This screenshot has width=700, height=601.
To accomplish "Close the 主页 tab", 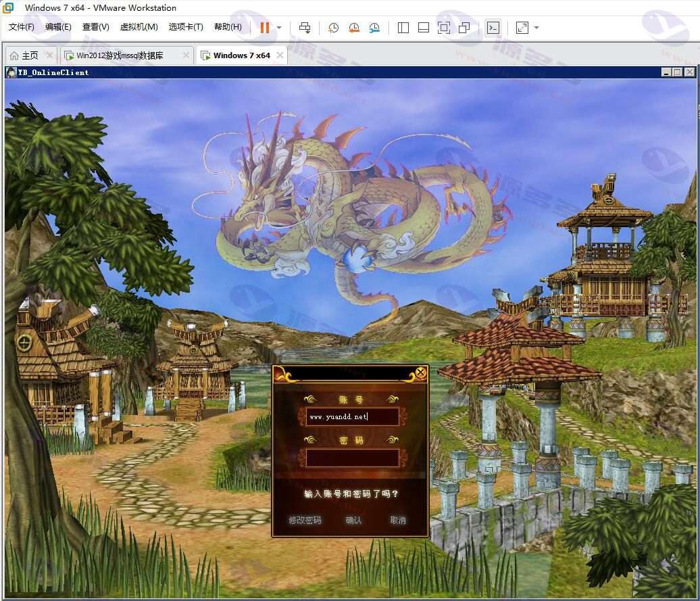I will click(x=49, y=55).
